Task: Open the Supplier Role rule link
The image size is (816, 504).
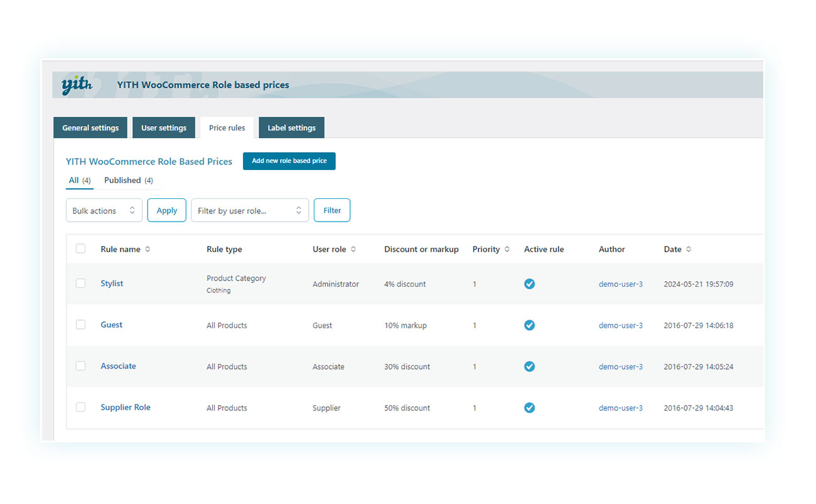Action: click(x=126, y=407)
